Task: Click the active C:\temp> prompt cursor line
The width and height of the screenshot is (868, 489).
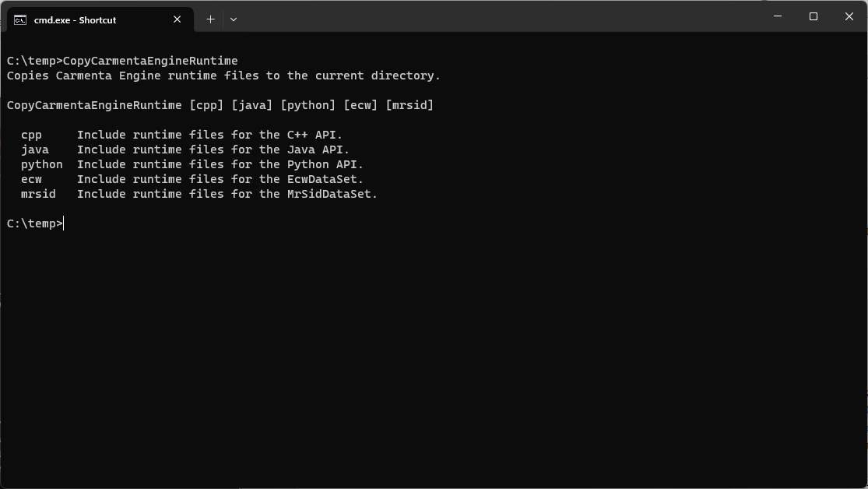Action: (36, 223)
